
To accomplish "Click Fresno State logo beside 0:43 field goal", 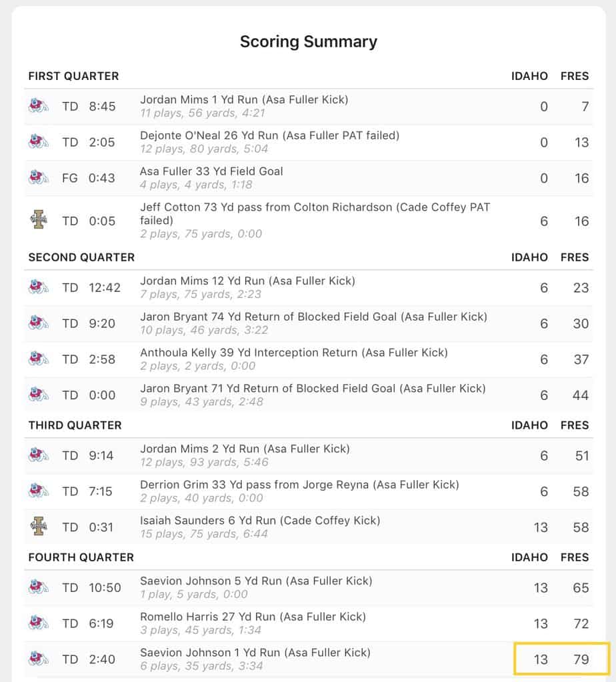I will [38, 178].
